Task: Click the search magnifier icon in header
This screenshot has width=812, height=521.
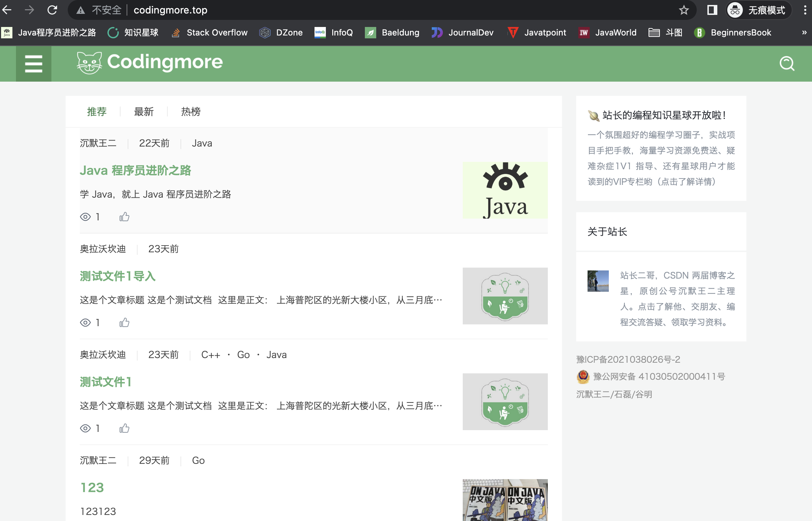Action: pos(787,64)
